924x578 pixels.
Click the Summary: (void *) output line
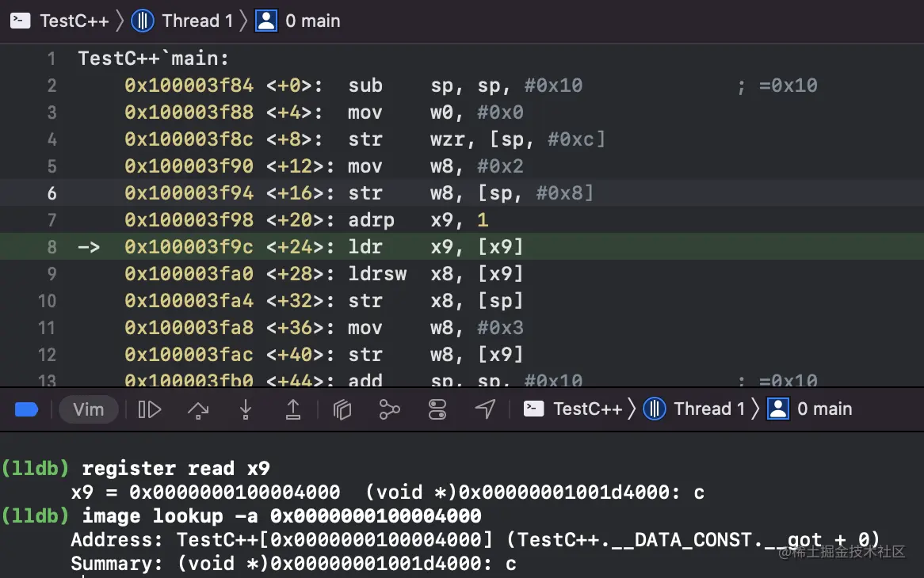[293, 564]
